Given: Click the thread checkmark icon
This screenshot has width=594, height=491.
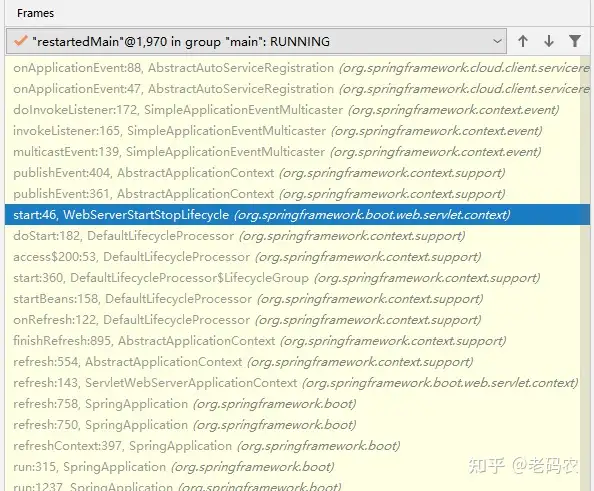Looking at the screenshot, I should [x=20, y=41].
